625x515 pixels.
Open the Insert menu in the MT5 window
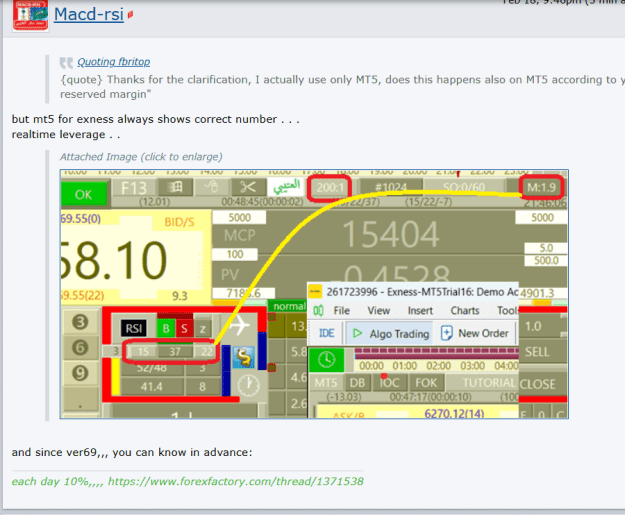[x=420, y=311]
